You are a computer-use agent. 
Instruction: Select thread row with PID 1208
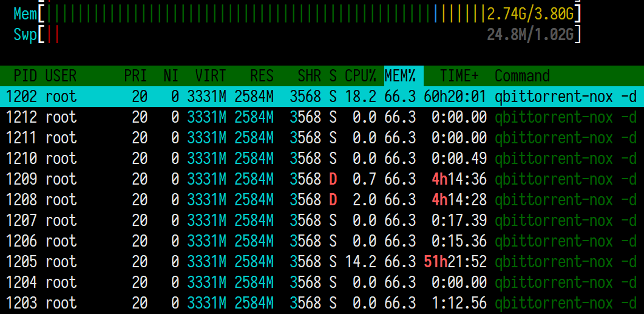click(322, 200)
